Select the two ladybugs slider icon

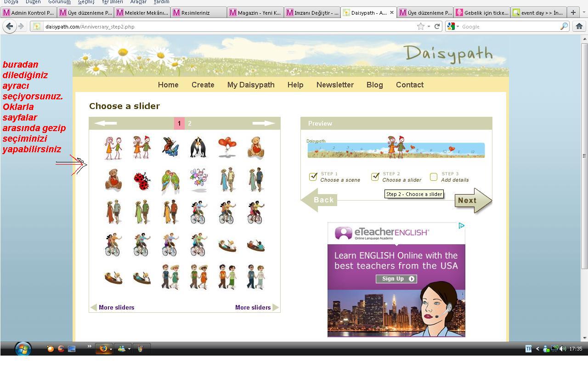click(141, 181)
